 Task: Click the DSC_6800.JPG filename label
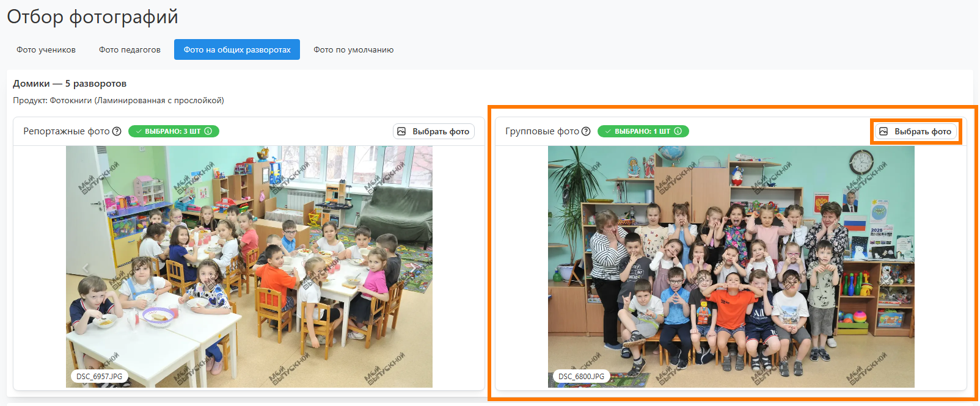[x=581, y=377]
